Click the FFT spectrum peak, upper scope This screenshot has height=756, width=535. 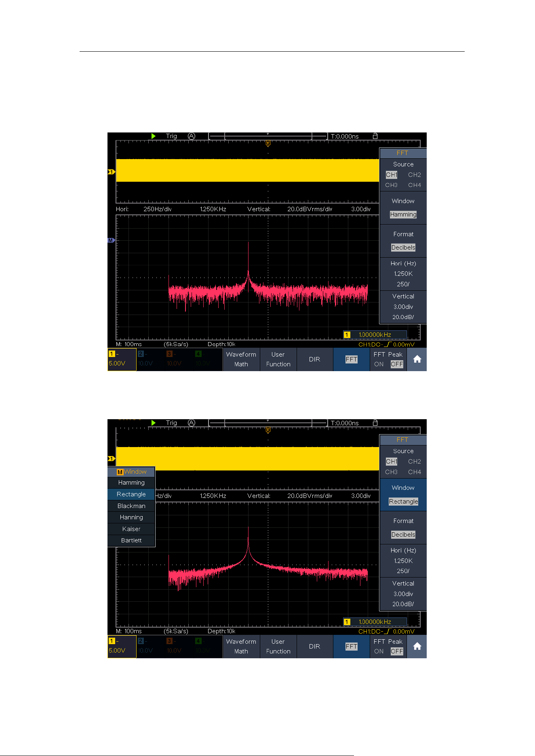248,243
